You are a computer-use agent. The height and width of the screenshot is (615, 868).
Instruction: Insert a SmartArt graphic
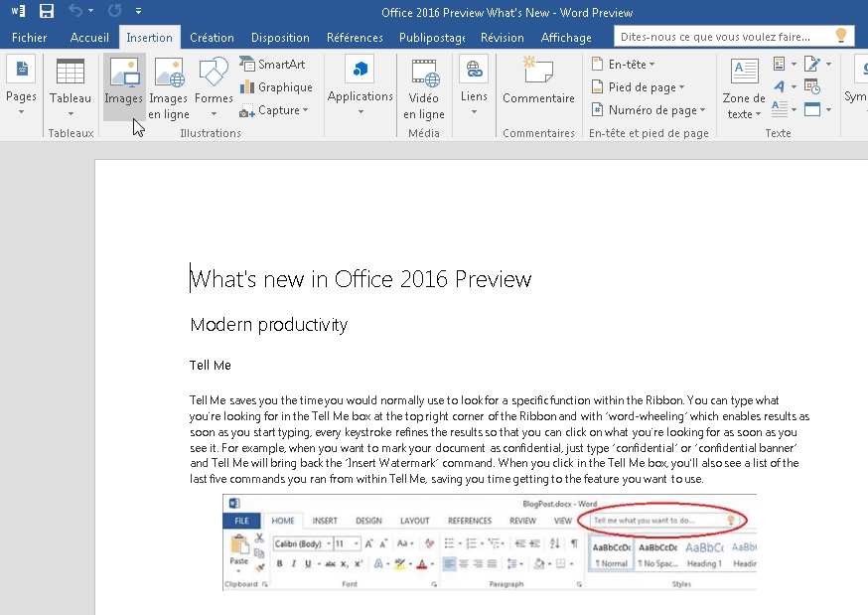tap(273, 65)
